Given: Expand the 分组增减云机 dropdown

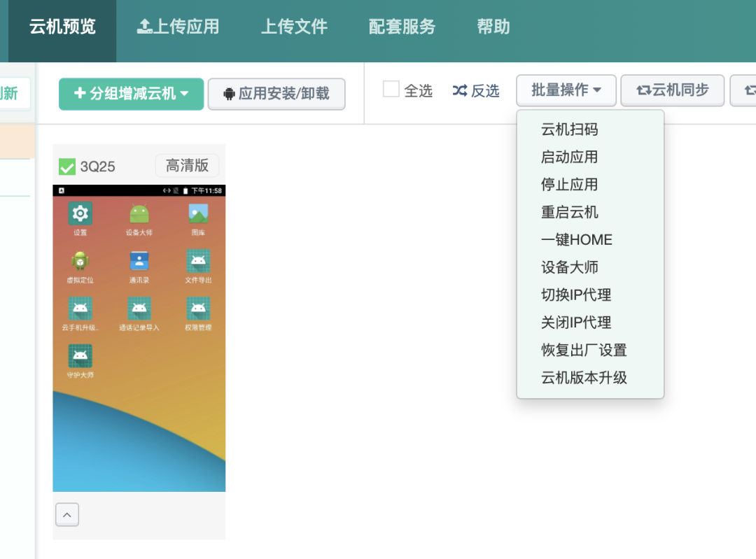Looking at the screenshot, I should (131, 94).
